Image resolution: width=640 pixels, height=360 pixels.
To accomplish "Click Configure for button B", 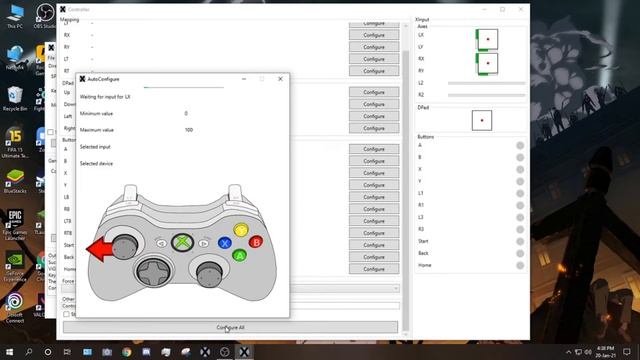I will [374, 161].
